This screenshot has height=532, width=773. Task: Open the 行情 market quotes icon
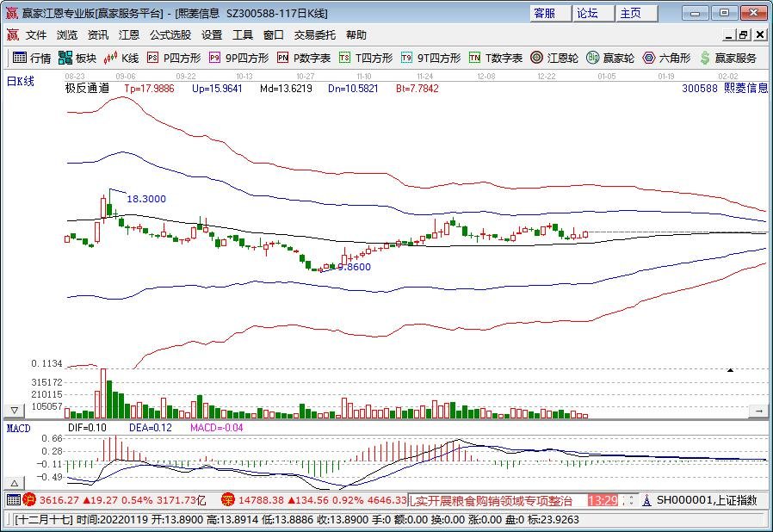click(x=32, y=59)
